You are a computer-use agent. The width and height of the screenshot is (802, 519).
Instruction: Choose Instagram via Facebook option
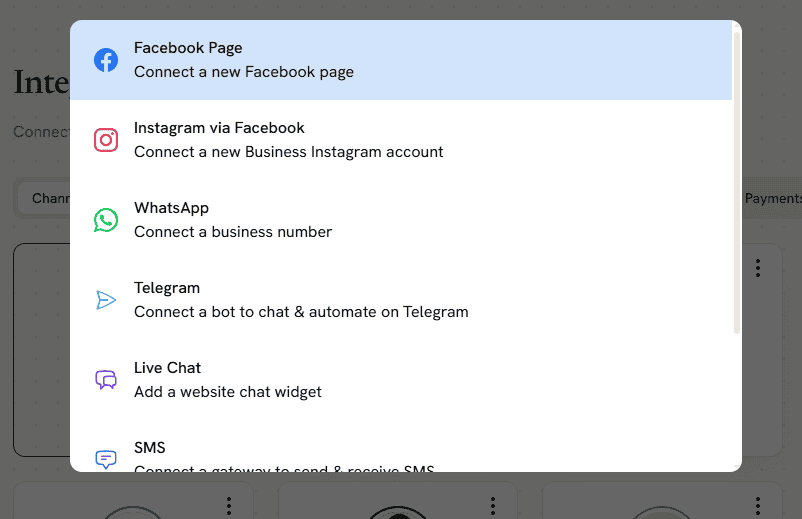coord(401,140)
